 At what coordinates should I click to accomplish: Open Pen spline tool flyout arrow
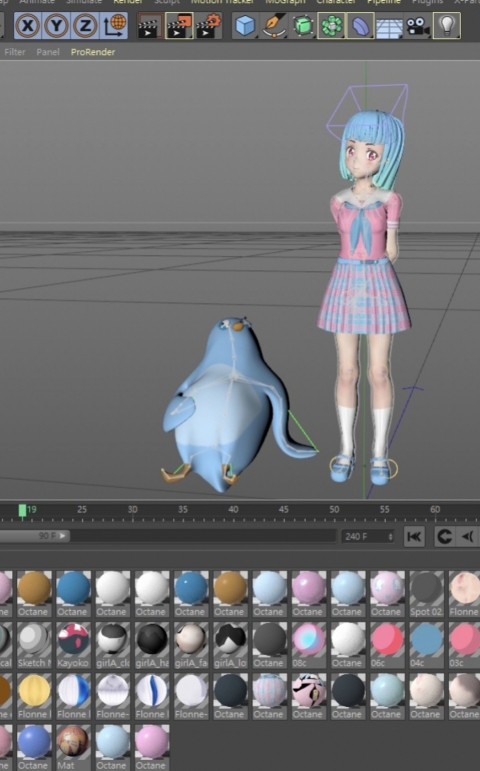(285, 36)
